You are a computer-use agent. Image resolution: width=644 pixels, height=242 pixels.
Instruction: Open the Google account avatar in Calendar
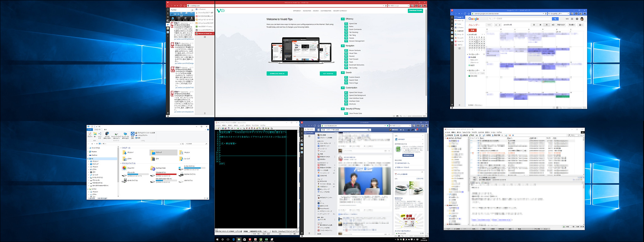[x=582, y=19]
